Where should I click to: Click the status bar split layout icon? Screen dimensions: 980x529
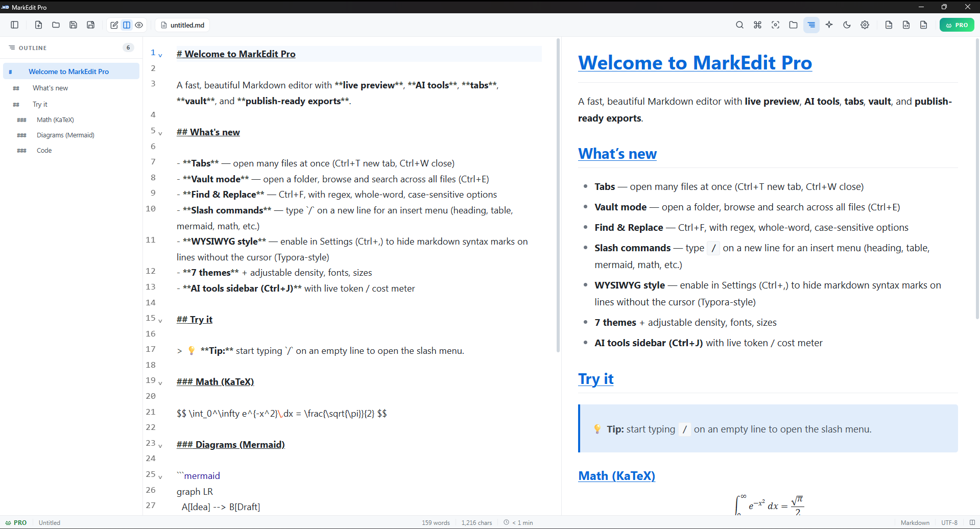972,522
